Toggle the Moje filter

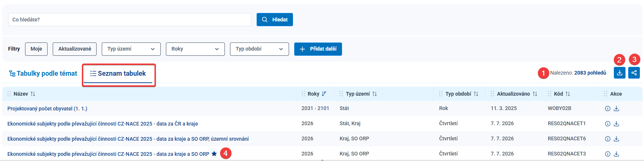36,49
